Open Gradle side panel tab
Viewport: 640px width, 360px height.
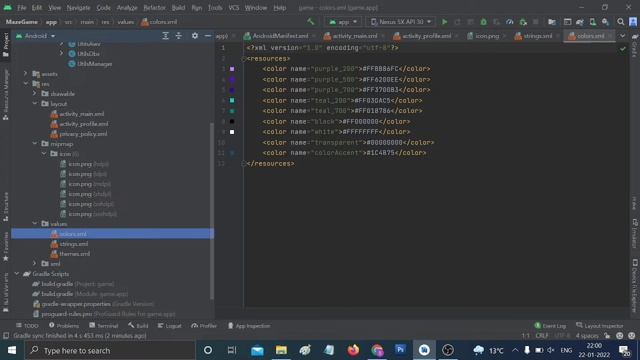click(x=635, y=45)
